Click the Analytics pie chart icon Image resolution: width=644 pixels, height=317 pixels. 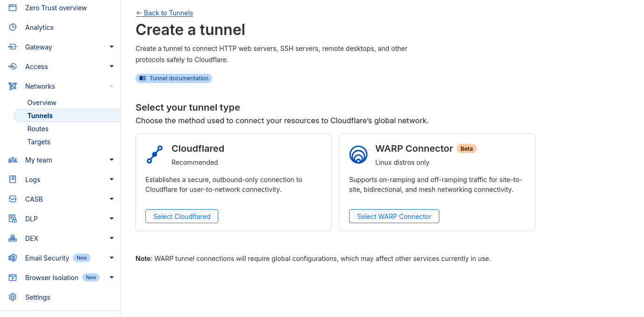(x=13, y=28)
